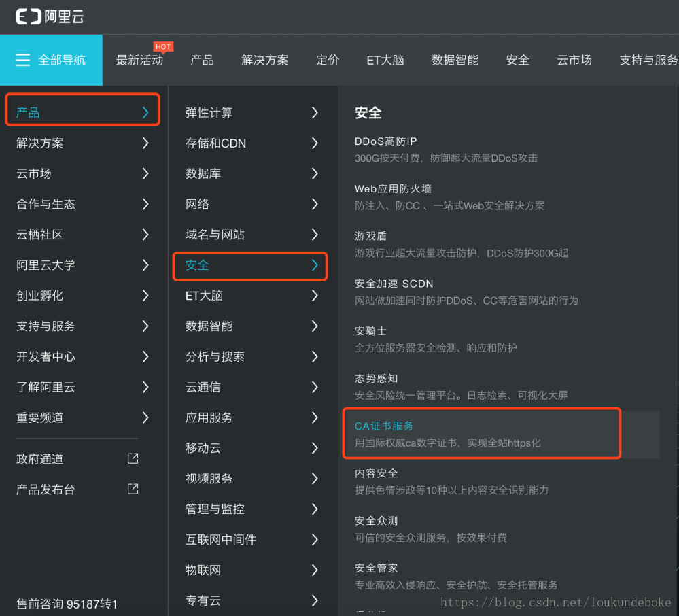Screen dimensions: 679x616
Task: Expand the 合作与生态 chevron
Action: point(145,204)
